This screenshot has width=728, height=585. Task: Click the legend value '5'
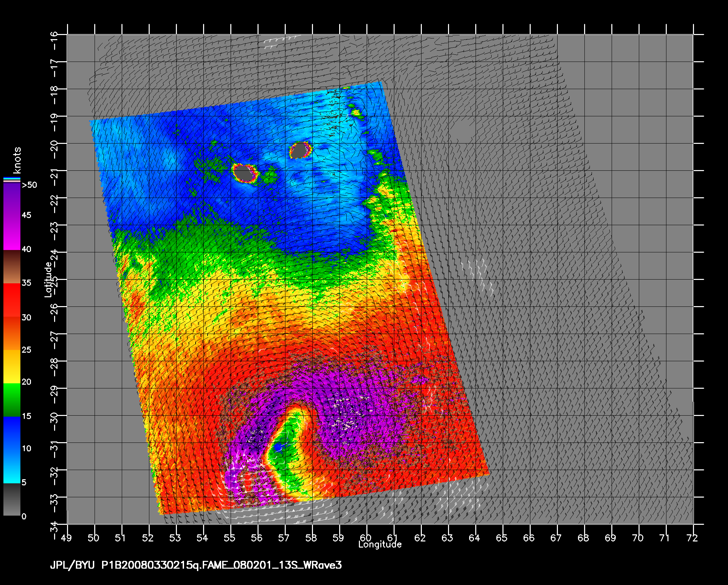(x=24, y=482)
